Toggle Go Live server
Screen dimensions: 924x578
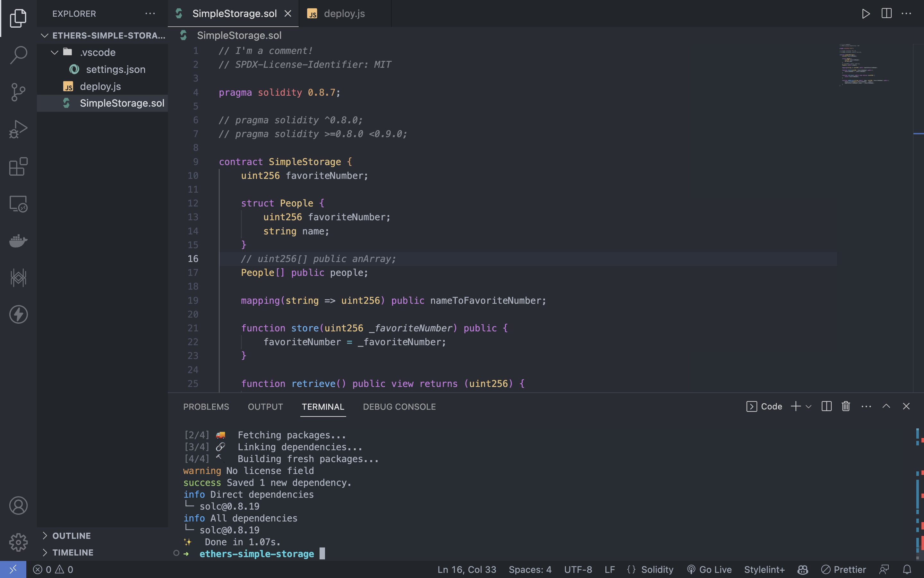pos(709,570)
